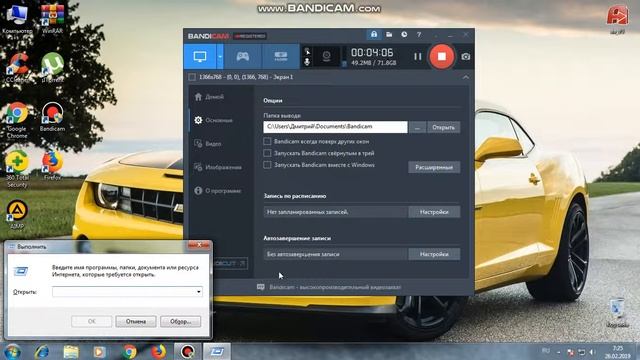The image size is (640, 360).
Task: Open Recycle Bin desktop icon
Action: [x=617, y=313]
